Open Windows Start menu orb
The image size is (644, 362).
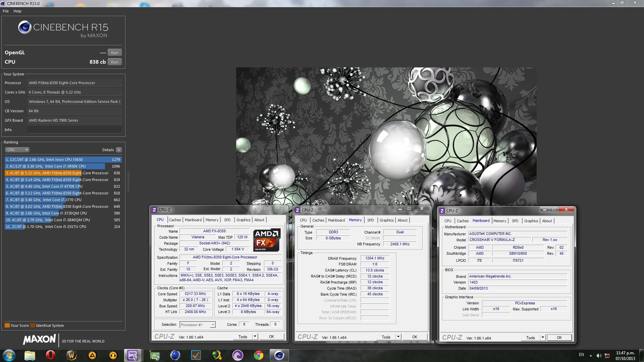(9, 355)
